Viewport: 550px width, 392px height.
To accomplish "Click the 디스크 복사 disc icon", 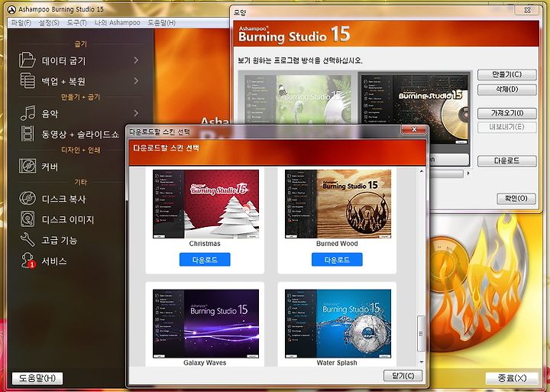I will [x=27, y=198].
